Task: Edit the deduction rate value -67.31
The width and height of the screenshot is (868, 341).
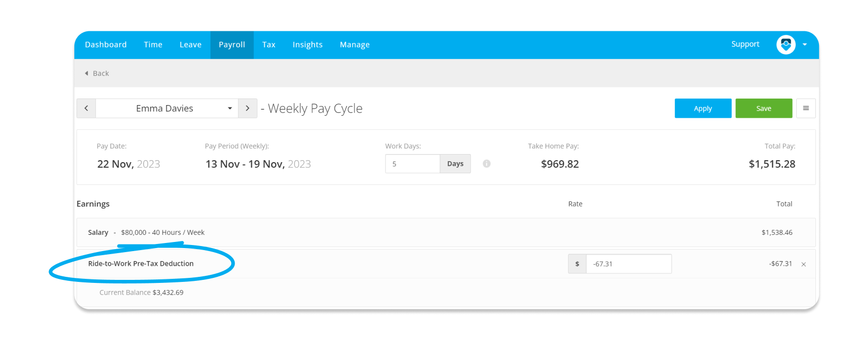Action: click(629, 264)
